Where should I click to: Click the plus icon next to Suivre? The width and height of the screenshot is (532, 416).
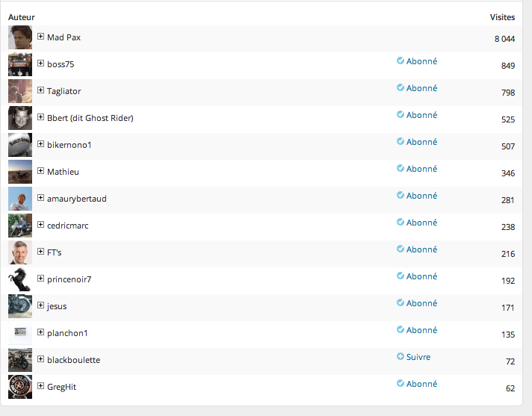[400, 357]
